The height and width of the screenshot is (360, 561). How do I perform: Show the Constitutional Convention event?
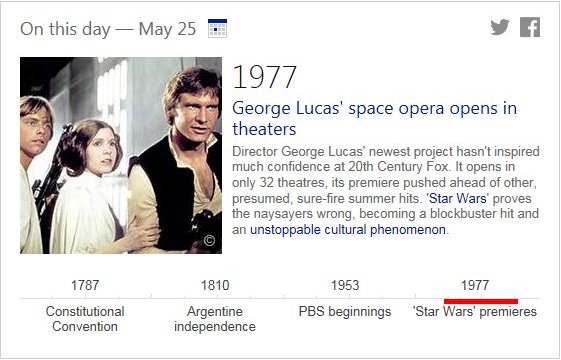pos(85,319)
